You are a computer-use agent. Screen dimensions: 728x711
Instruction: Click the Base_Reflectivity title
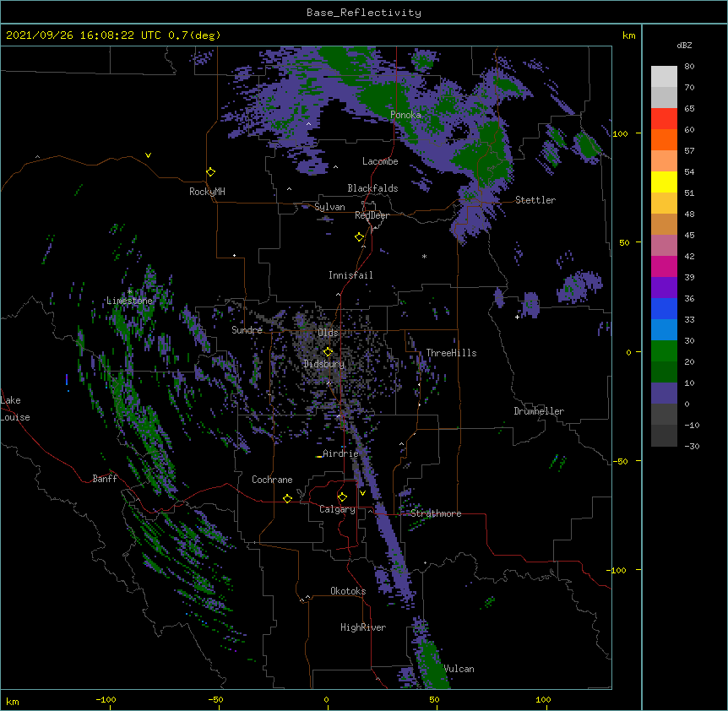pos(364,13)
